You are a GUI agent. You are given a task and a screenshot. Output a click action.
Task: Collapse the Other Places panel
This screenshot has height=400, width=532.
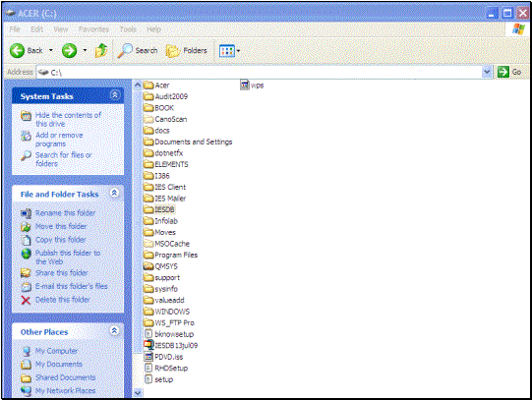pyautogui.click(x=115, y=330)
